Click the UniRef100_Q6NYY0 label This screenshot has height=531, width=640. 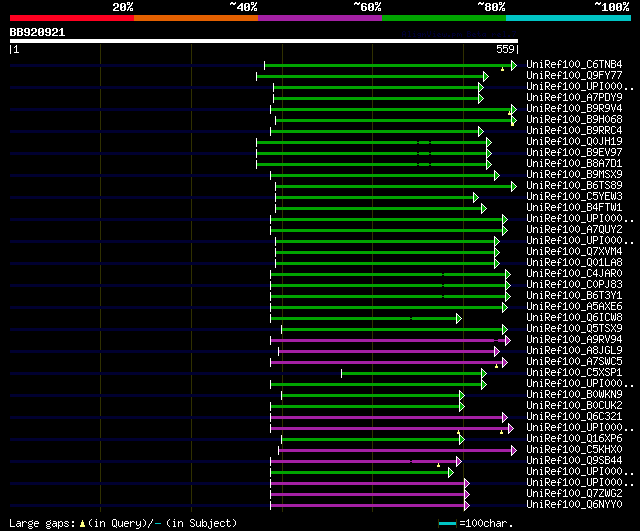[574, 505]
